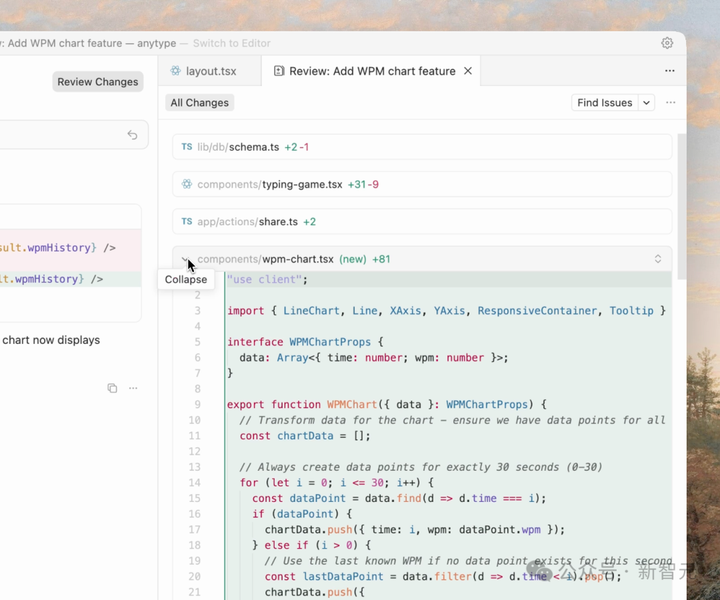Toggle the expand arrows on wpm-chart.tsx header
The width and height of the screenshot is (720, 600).
(x=658, y=259)
